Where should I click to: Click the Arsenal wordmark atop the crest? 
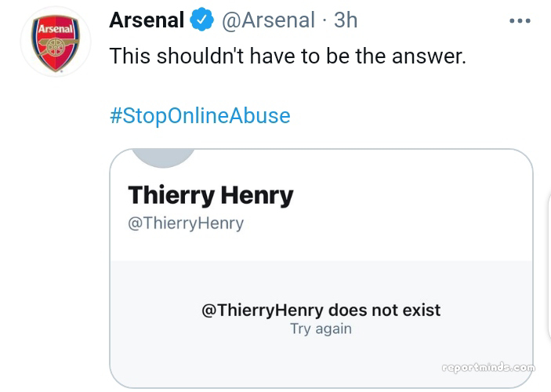click(x=56, y=29)
